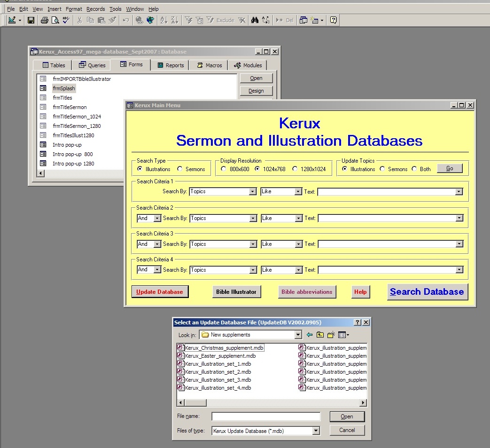The height and width of the screenshot is (448, 490).
Task: Select Illustrations under Search Type
Action: pyautogui.click(x=140, y=169)
